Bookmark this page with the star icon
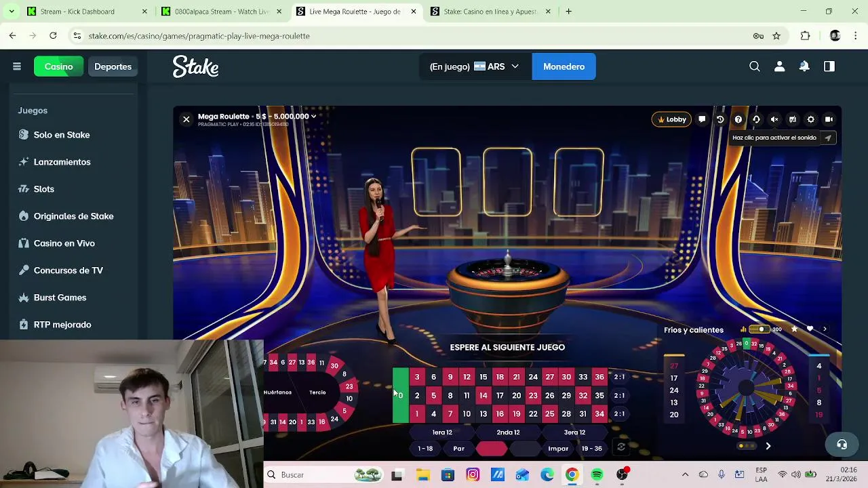 pos(776,36)
